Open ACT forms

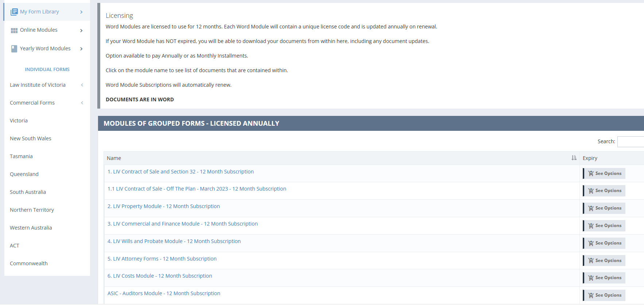click(15, 246)
